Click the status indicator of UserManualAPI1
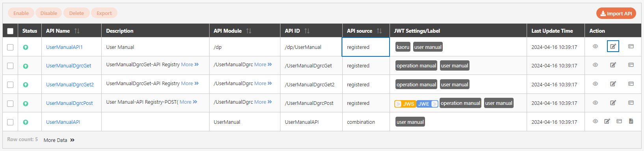 click(26, 47)
